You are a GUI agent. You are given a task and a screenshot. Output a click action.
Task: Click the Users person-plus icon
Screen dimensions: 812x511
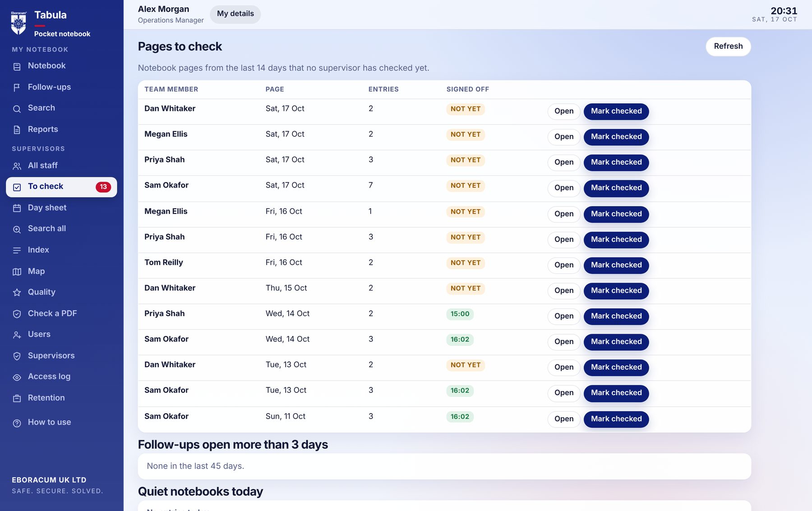click(17, 335)
